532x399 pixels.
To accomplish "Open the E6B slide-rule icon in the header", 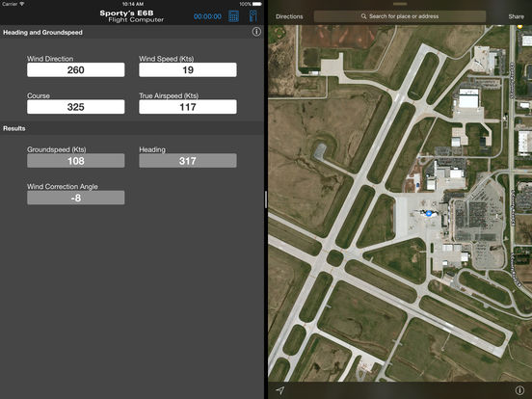I will tap(253, 16).
